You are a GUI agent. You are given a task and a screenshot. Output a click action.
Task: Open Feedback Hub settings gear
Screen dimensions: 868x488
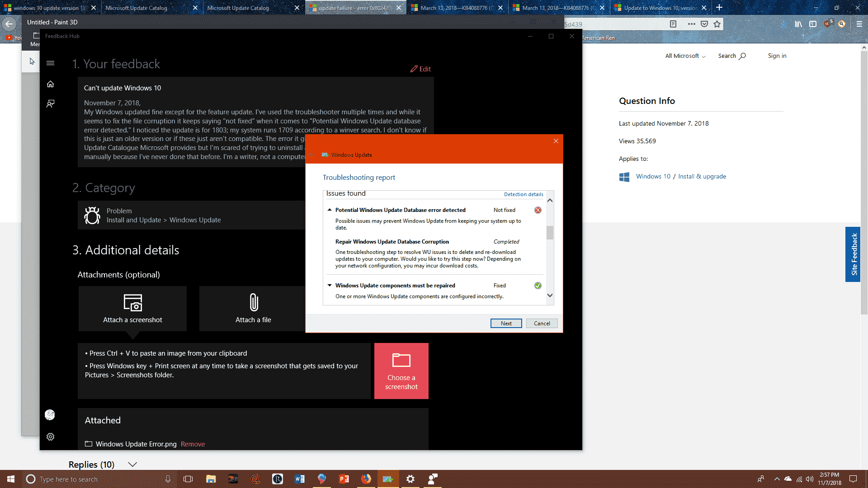click(50, 437)
